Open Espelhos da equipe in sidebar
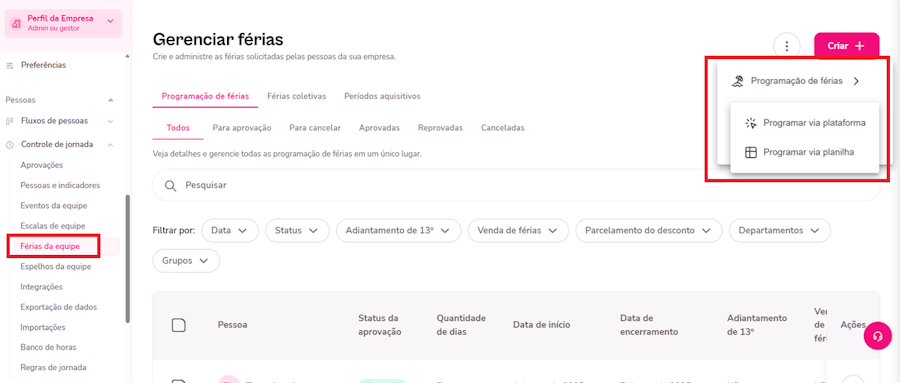This screenshot has height=383, width=900. (x=56, y=266)
